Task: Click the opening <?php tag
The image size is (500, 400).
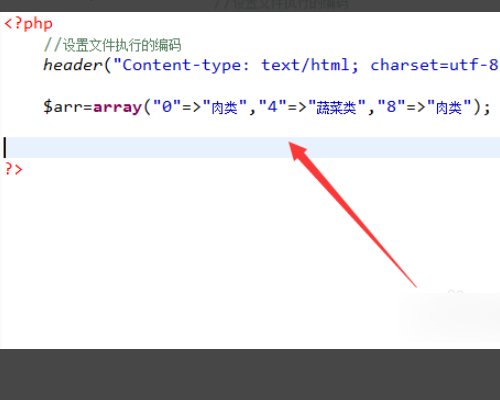Action: point(28,24)
